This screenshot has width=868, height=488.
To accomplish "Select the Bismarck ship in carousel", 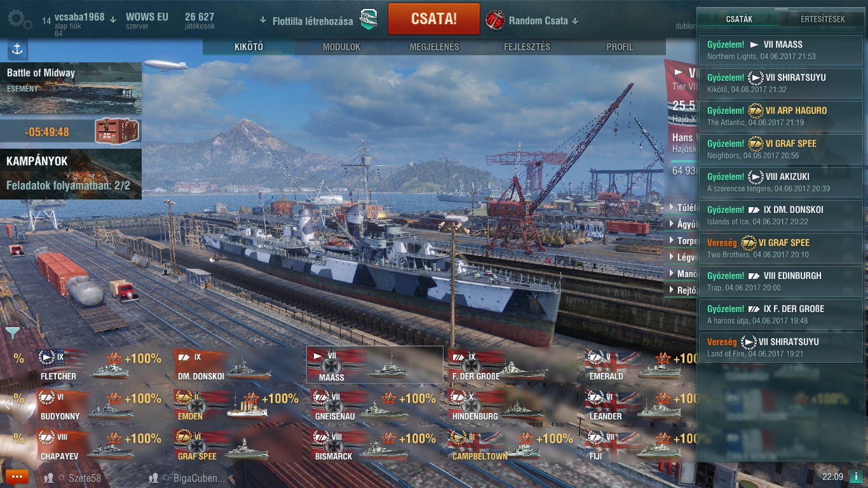I will coord(375,445).
